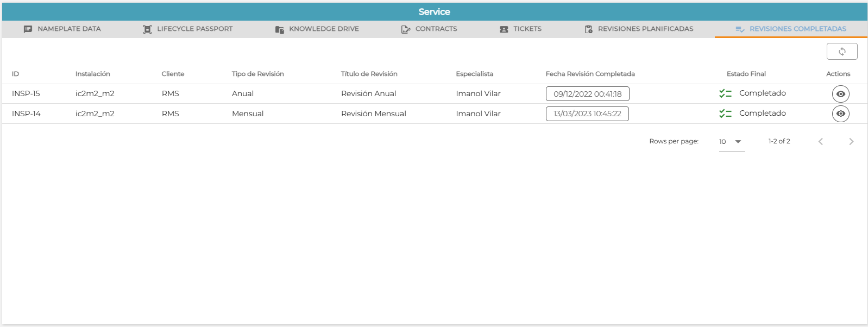Go to next page with chevron
The image size is (868, 327).
coord(851,141)
